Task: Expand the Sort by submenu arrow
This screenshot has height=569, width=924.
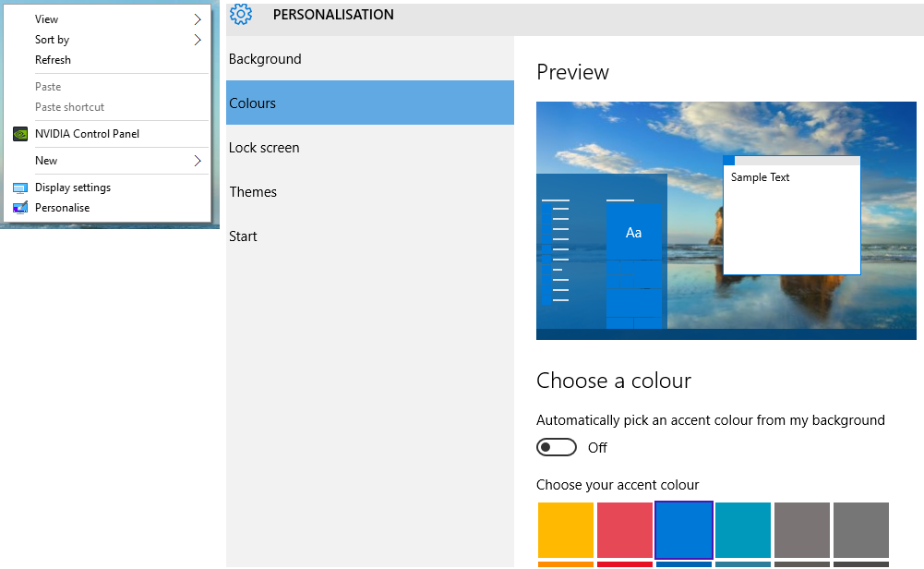Action: click(198, 40)
